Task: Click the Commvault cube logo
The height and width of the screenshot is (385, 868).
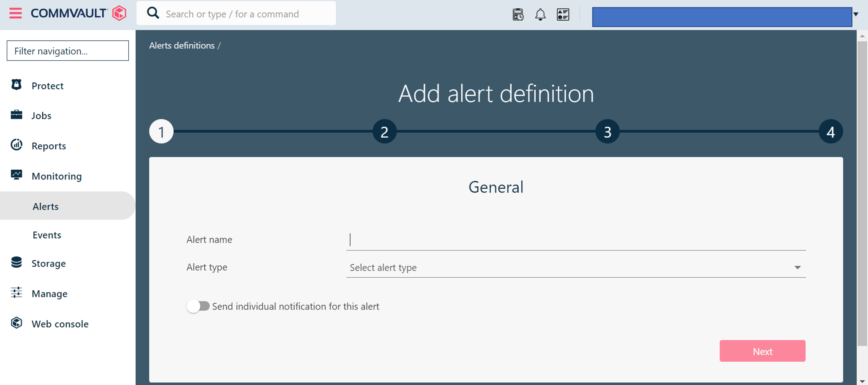Action: (x=119, y=13)
